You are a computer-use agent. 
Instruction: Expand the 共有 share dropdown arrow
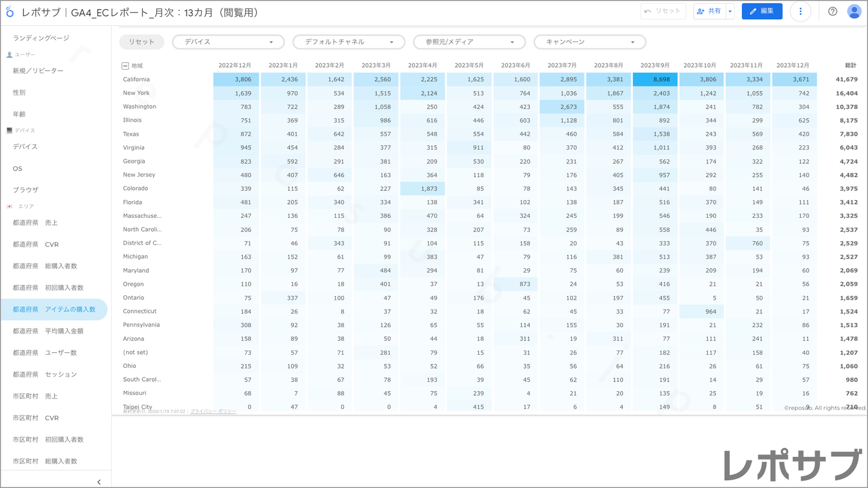[x=730, y=11]
